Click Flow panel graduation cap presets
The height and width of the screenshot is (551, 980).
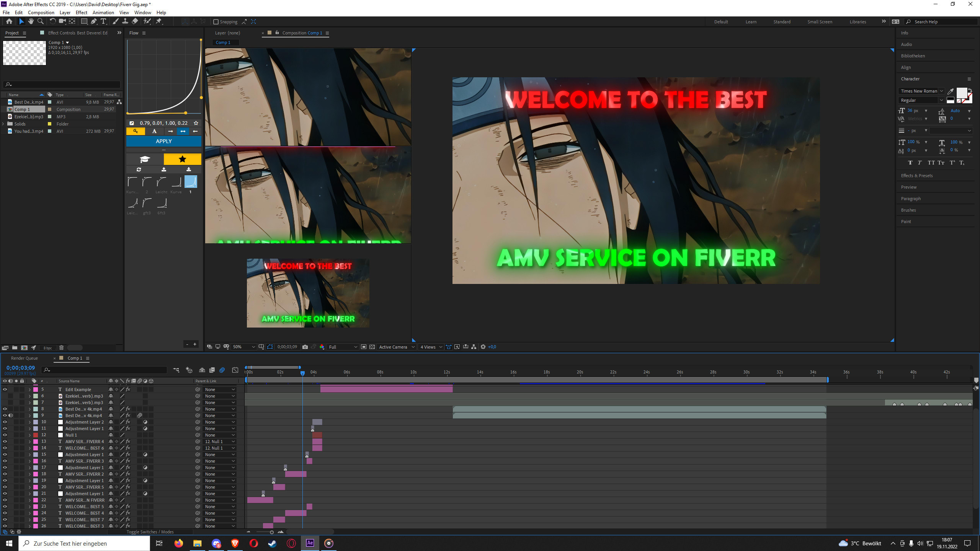pos(145,159)
